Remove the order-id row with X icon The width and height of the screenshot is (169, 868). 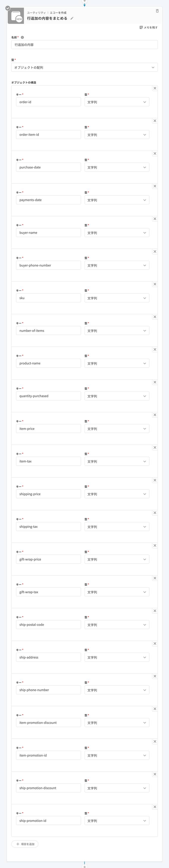tap(155, 88)
